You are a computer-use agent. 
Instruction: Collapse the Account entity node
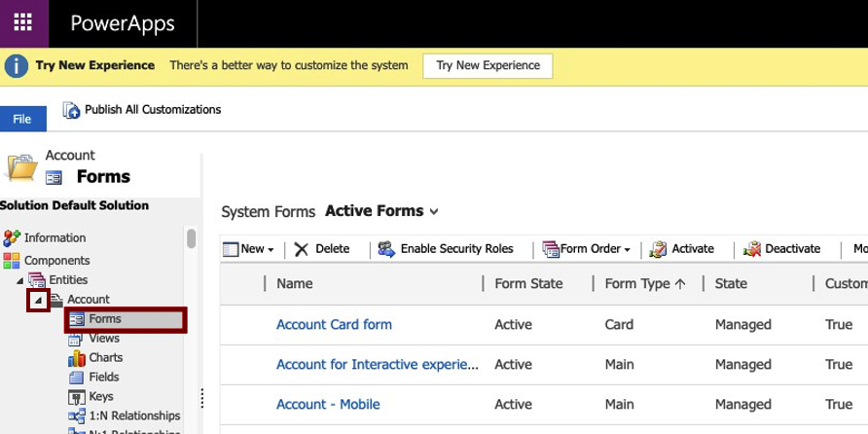[x=39, y=300]
